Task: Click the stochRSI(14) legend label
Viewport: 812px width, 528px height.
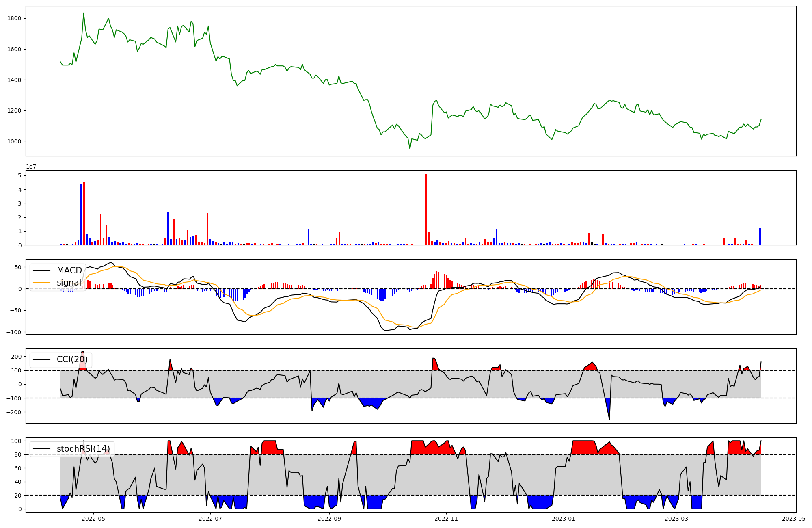Action: [x=83, y=449]
